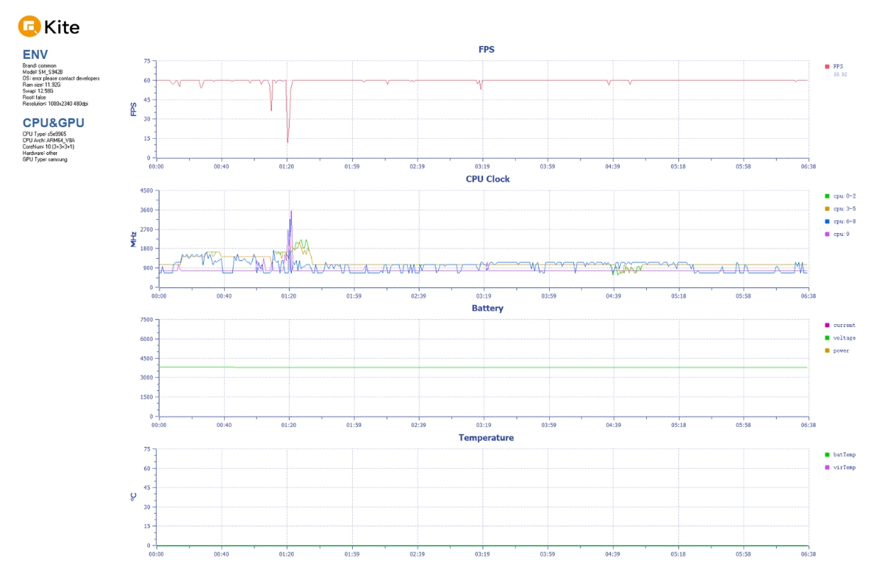Click the °C axis label on Temperature chart
Image resolution: width=882 pixels, height=588 pixels.
pos(134,497)
